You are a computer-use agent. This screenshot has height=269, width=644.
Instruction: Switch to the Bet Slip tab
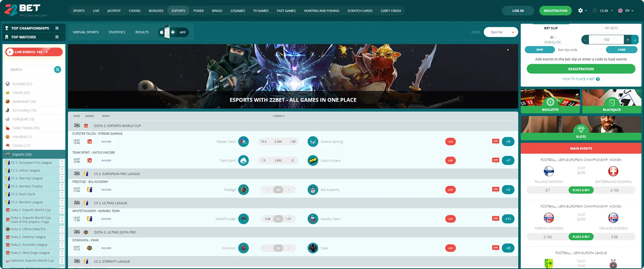tap(551, 28)
